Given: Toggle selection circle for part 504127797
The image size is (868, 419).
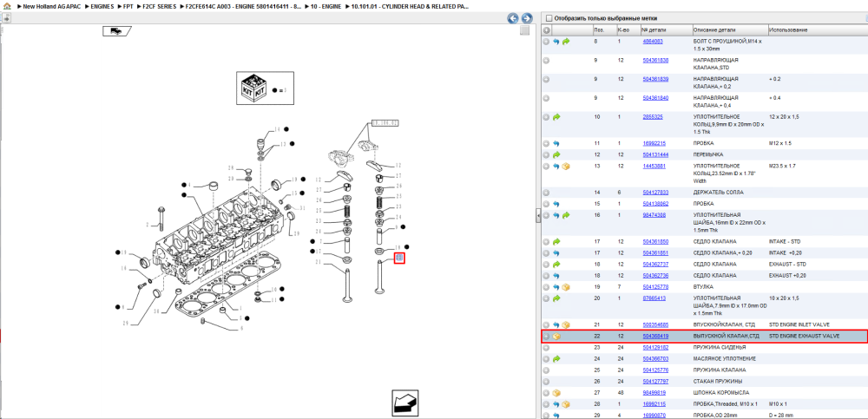Looking at the screenshot, I should 546,382.
